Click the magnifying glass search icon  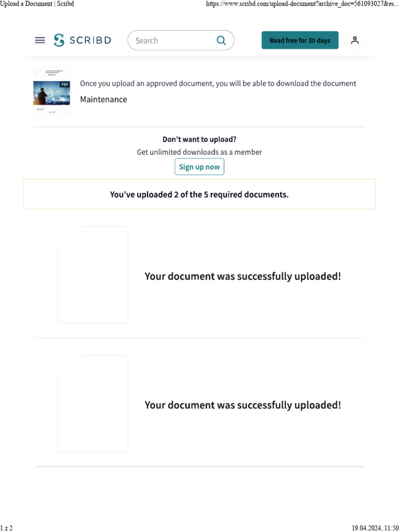(221, 41)
